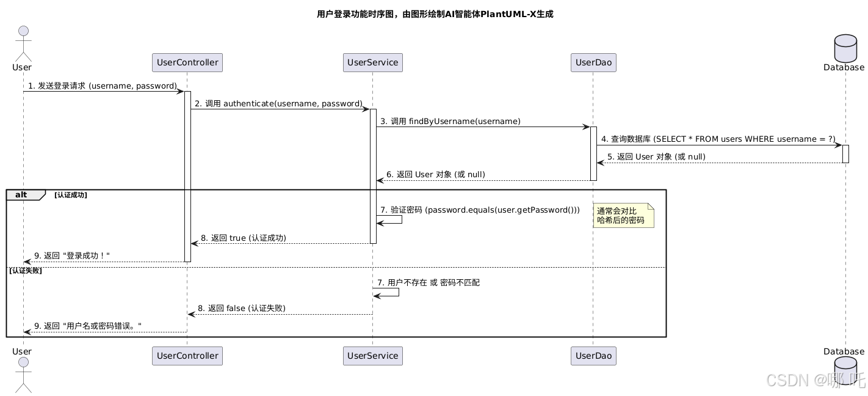Select the top UserDao participant box
This screenshot has width=868, height=396.
tap(593, 62)
